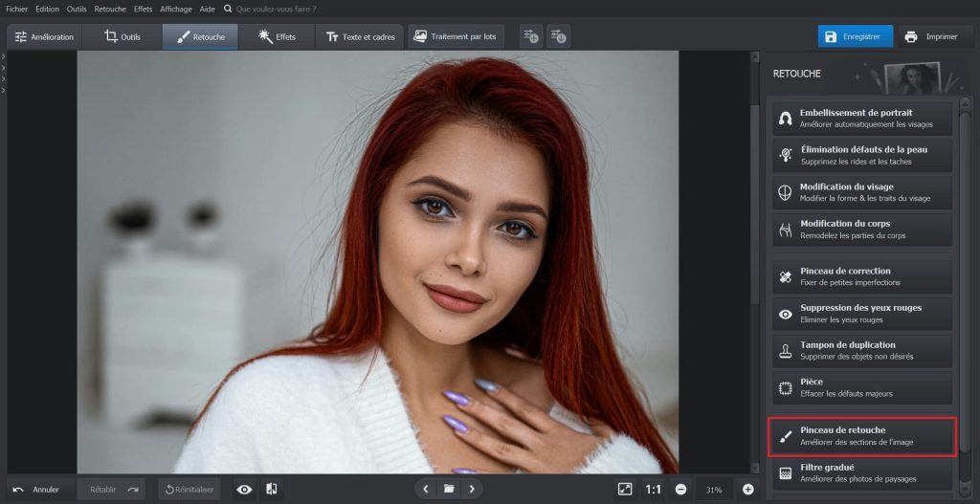Select Filtre gradué tool
This screenshot has width=980, height=504.
(862, 473)
